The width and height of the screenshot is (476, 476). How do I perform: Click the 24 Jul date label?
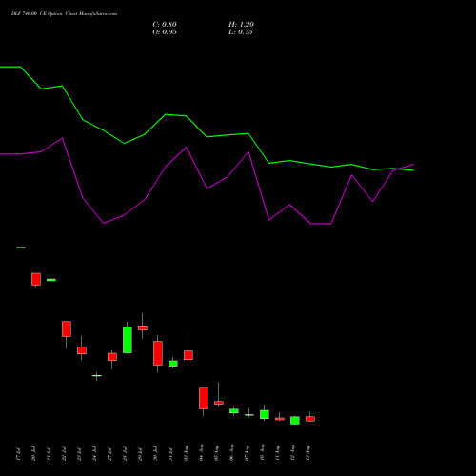pos(94,454)
